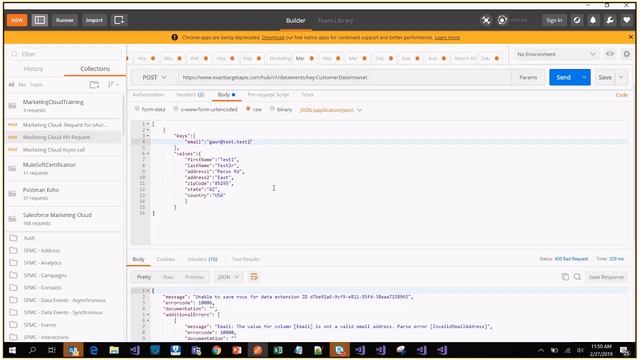Open environment quick look eye icon
This screenshot has height=360, width=640.
610,54
